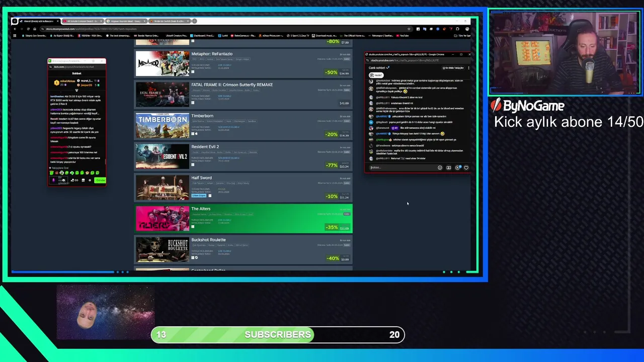Select The Alters highlighted wishlist row title

(201, 209)
